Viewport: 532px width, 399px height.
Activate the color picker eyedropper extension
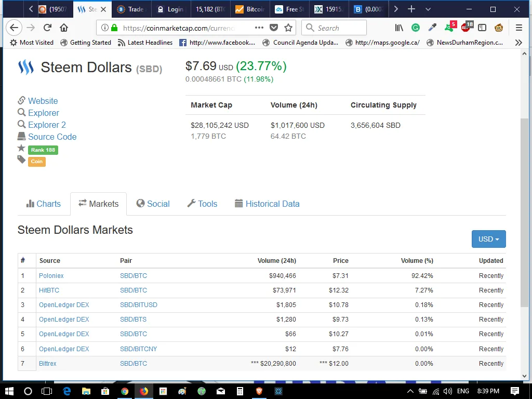[432, 28]
